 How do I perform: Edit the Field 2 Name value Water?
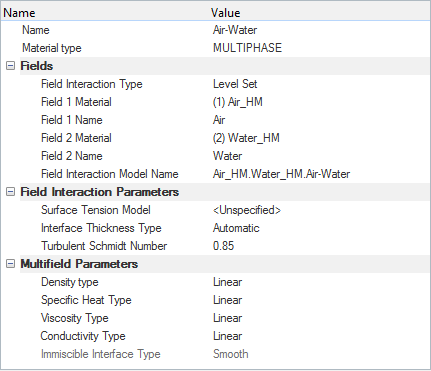coord(227,156)
